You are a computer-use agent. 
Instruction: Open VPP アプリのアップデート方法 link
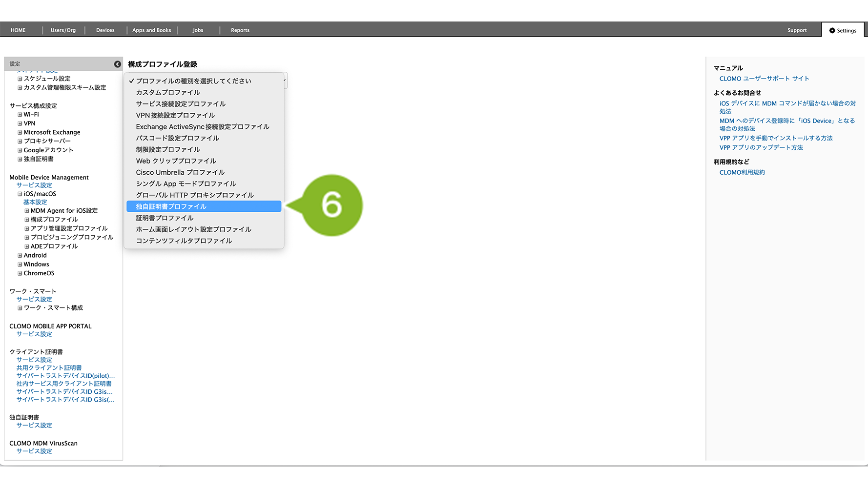pyautogui.click(x=761, y=147)
